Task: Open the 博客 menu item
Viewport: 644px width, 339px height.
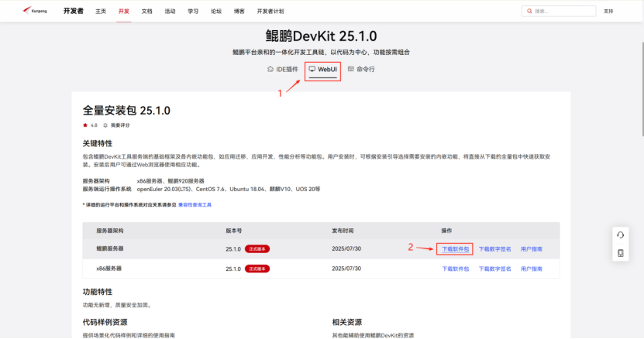Action: 239,11
